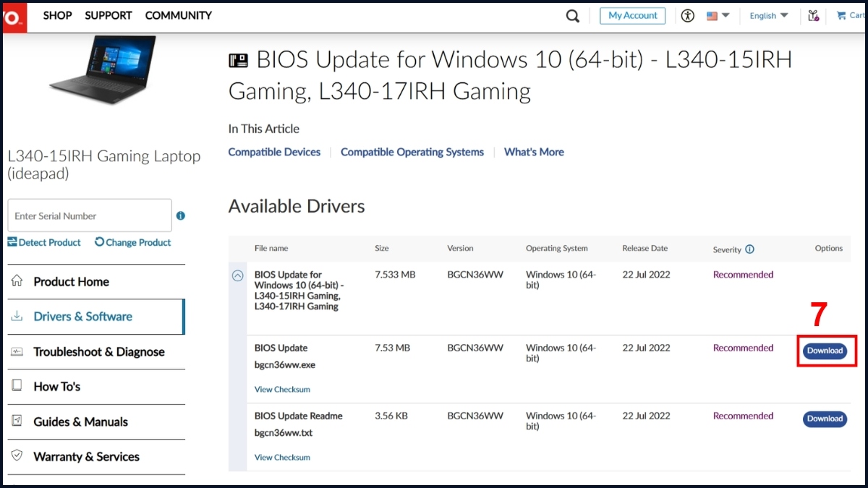Open Troubleshoot & Diagnose section
The image size is (868, 488).
coord(99,352)
